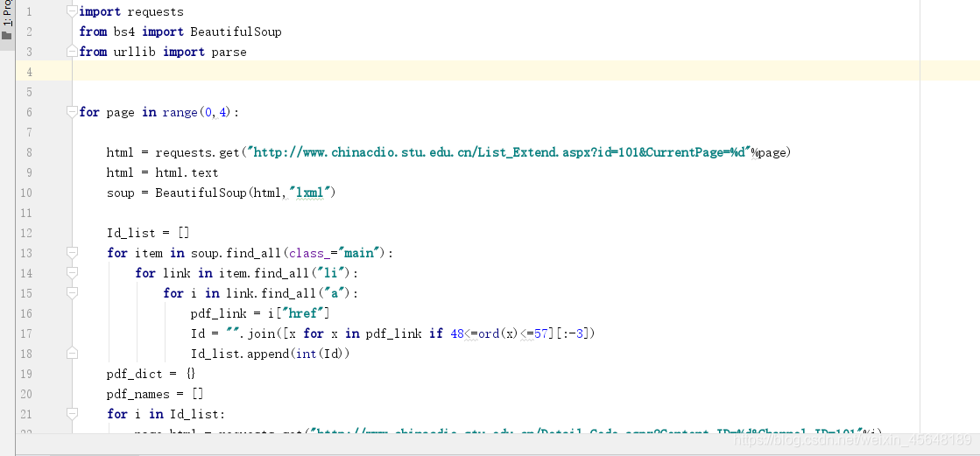Collapse the 'for i in link.find_all' fold
This screenshot has width=980, height=456.
[72, 293]
